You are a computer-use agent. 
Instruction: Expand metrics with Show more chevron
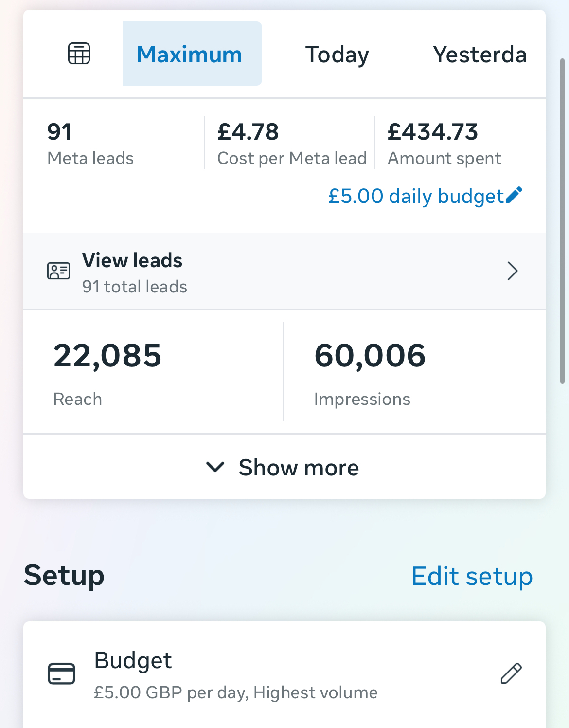[x=215, y=467]
